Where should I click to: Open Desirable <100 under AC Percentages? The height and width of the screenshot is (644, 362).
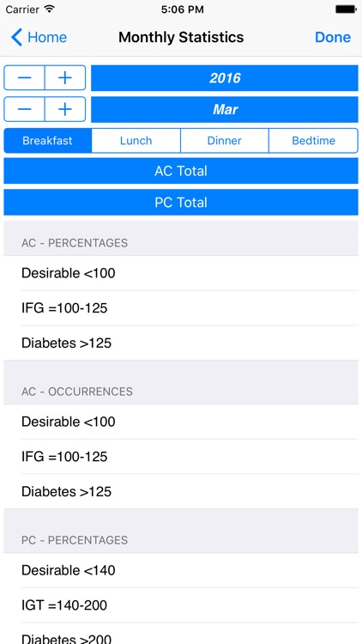click(x=181, y=273)
